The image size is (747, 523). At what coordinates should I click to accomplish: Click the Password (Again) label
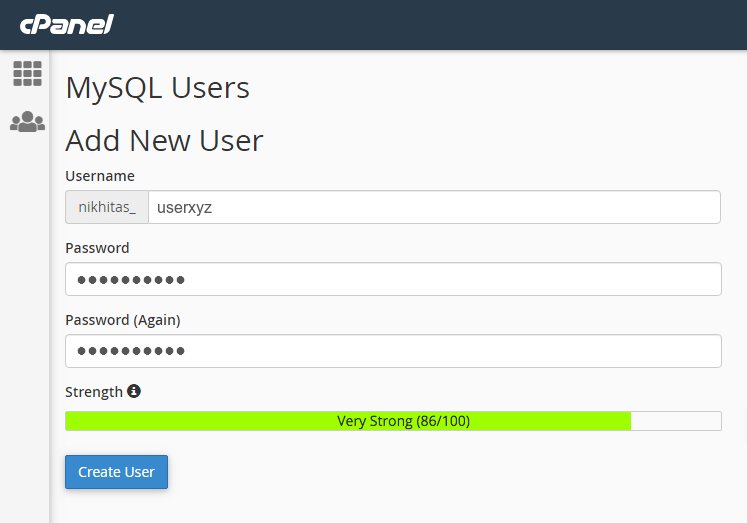122,320
